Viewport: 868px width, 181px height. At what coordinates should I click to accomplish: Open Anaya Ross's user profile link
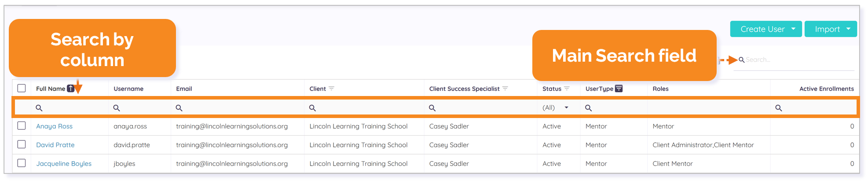[54, 126]
